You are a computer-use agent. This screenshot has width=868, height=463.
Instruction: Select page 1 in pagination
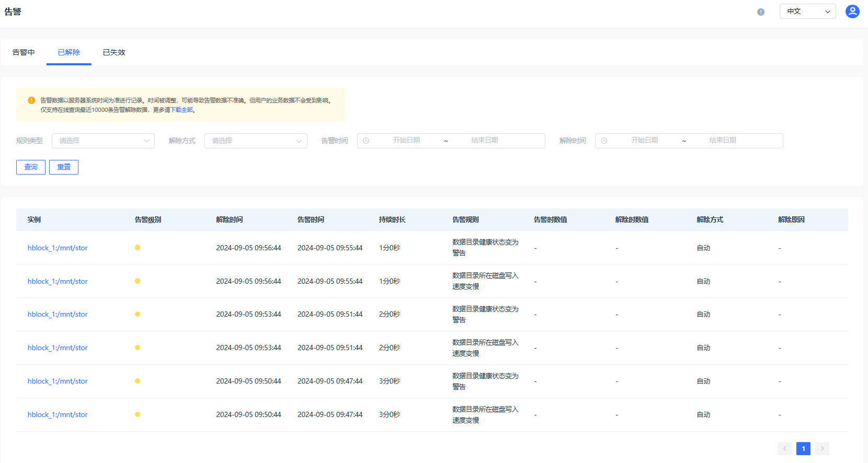coord(803,448)
